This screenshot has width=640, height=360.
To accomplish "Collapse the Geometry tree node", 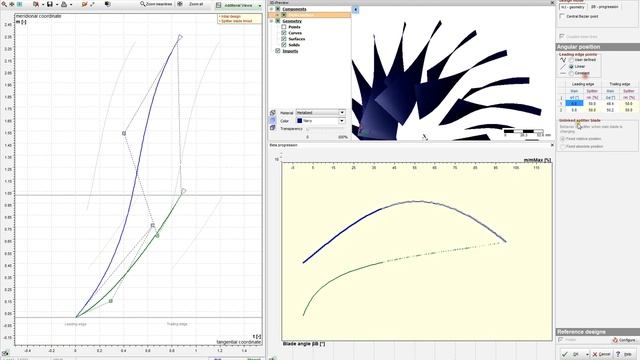I will coord(272,21).
